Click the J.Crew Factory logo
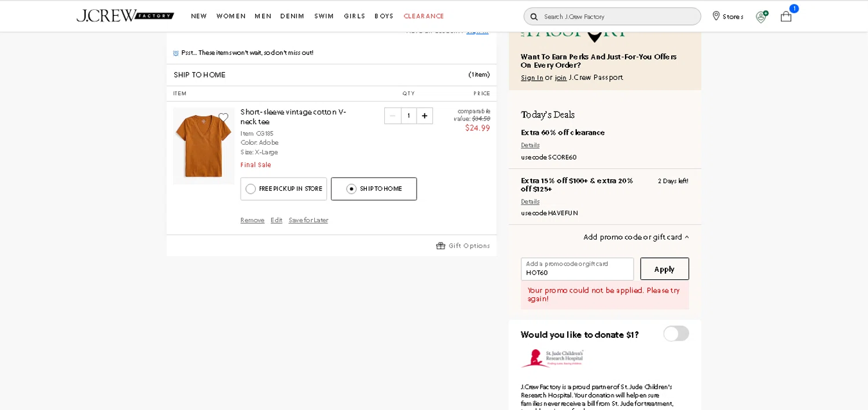Image resolution: width=868 pixels, height=410 pixels. click(125, 16)
